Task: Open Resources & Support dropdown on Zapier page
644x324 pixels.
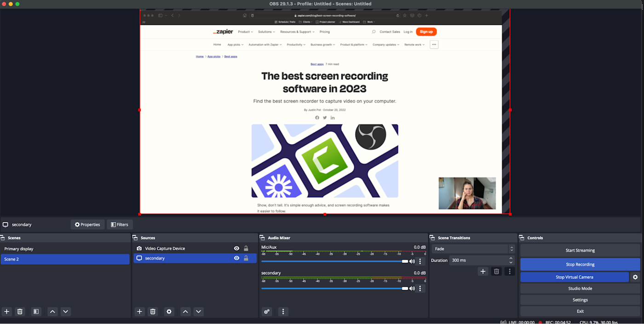Action: tap(297, 32)
